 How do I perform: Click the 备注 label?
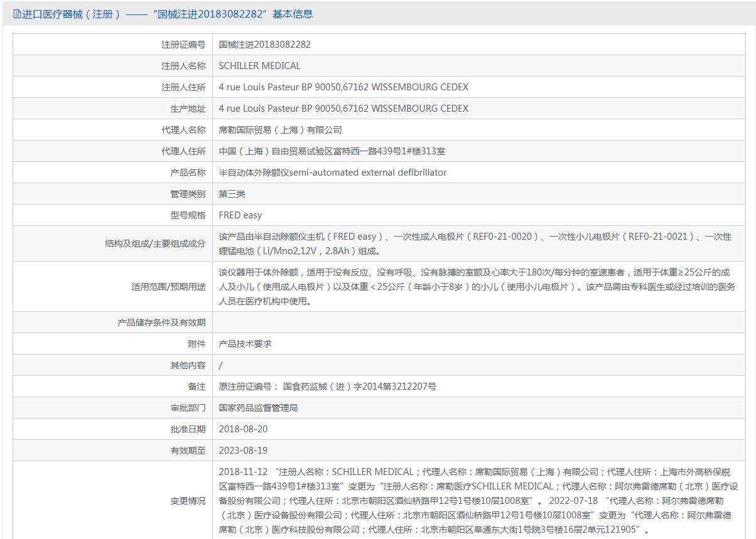(197, 387)
